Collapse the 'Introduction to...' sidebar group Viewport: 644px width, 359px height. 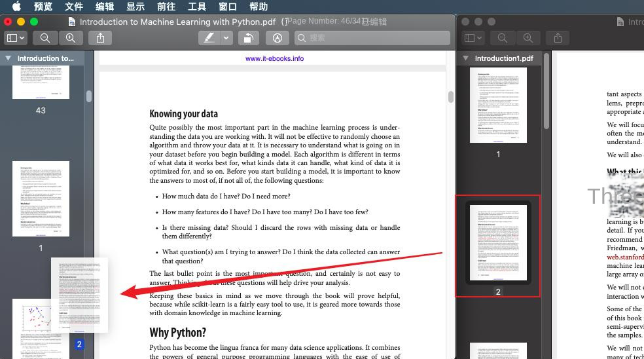[x=9, y=58]
